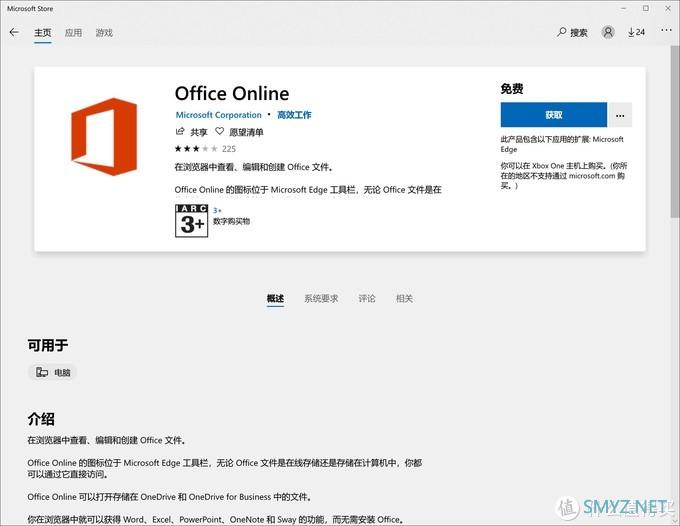The image size is (680, 526).
Task: Open downloads queue showing 24
Action: (x=636, y=32)
